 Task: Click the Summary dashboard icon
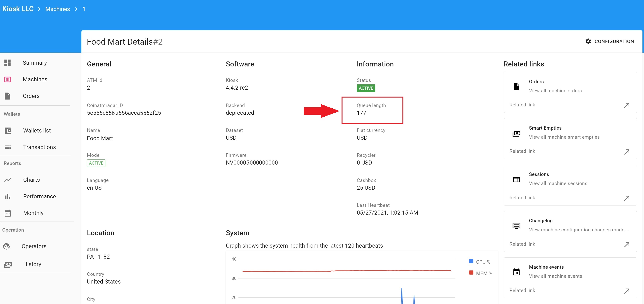(8, 63)
